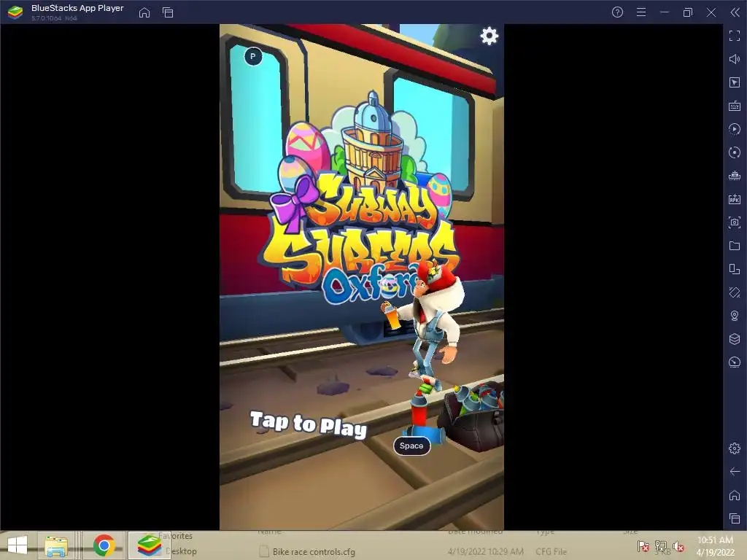
Task: Take a screenshot using the sidebar icon
Action: coord(735,222)
